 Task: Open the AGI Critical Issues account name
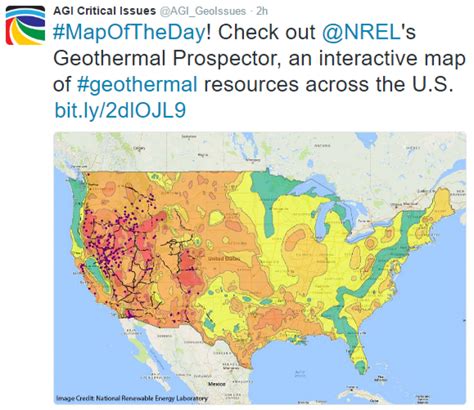point(104,11)
